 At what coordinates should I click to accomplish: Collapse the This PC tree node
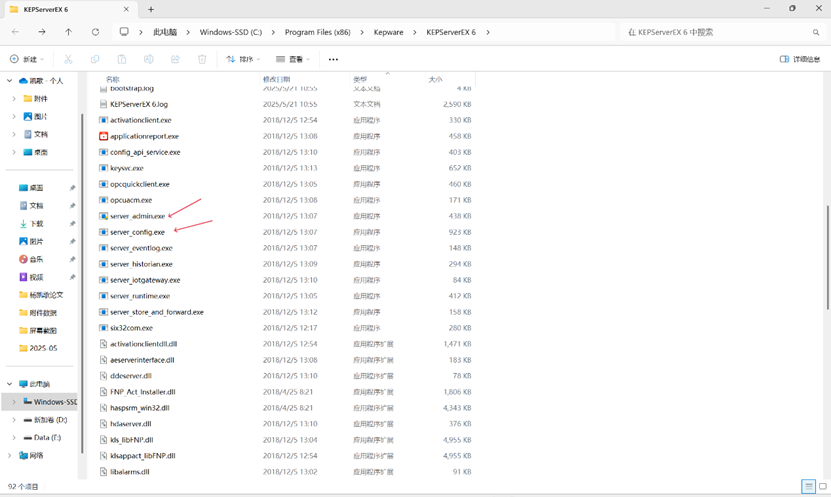coord(10,384)
